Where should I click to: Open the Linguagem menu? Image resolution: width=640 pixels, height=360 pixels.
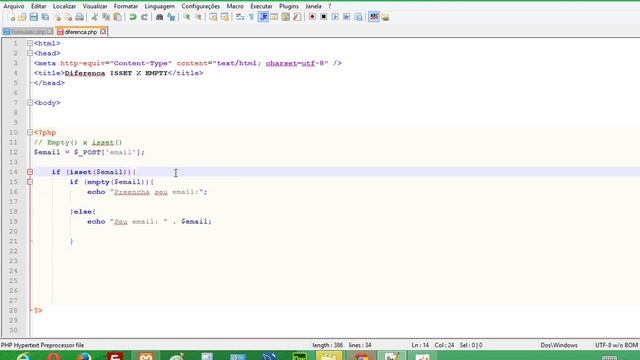click(160, 6)
